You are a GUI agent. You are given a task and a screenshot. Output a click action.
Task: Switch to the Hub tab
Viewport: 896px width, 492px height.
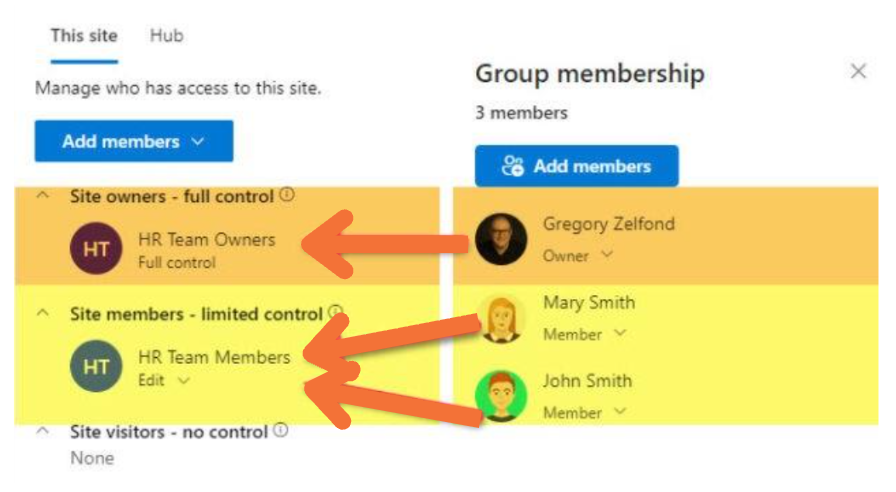coord(166,36)
